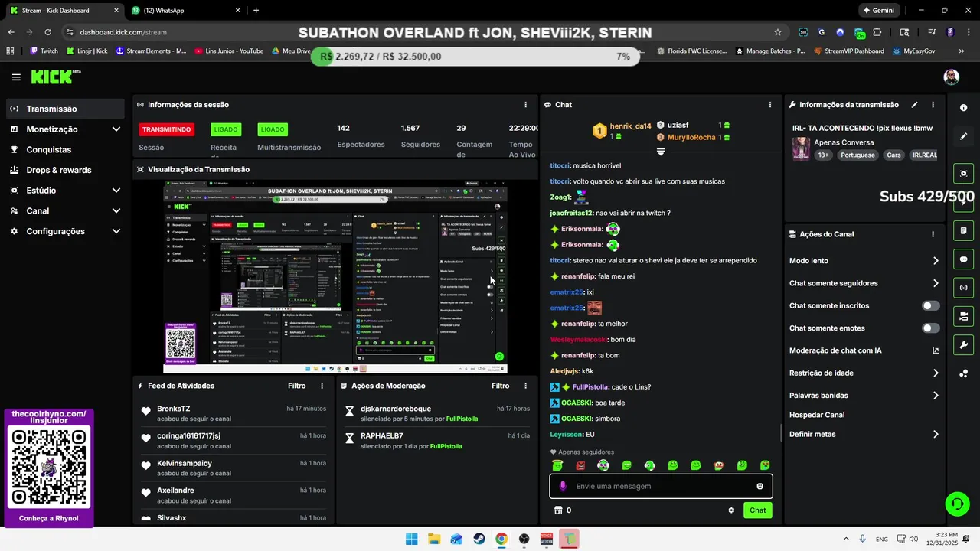This screenshot has height=551, width=980.
Task: Click the browser address bar
Action: click(423, 32)
